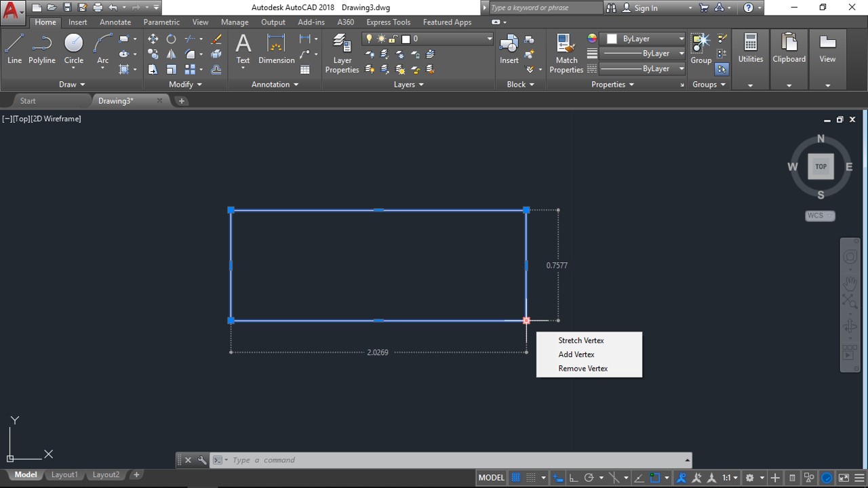Click the Match Properties tool
Image resolution: width=868 pixels, height=488 pixels.
click(x=566, y=53)
